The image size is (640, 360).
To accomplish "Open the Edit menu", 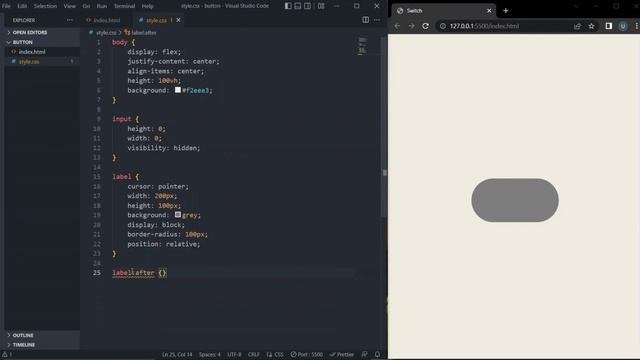I will [x=22, y=6].
